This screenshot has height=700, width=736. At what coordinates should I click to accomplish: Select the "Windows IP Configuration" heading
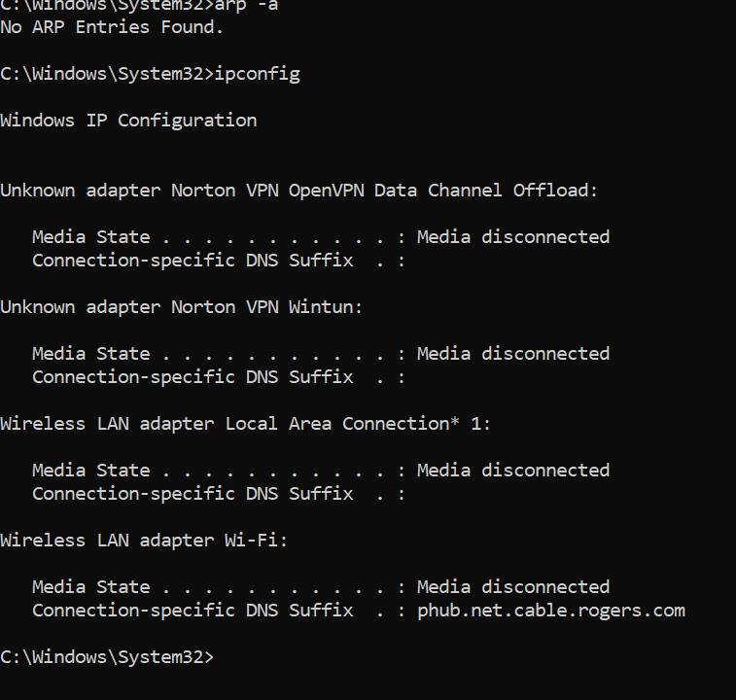coord(128,121)
